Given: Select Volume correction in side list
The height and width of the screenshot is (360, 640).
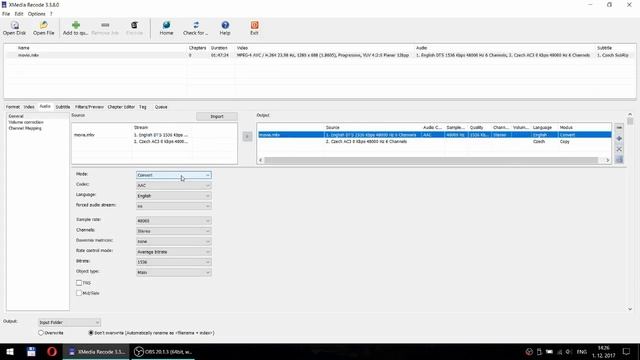Looking at the screenshot, I should click(x=26, y=122).
